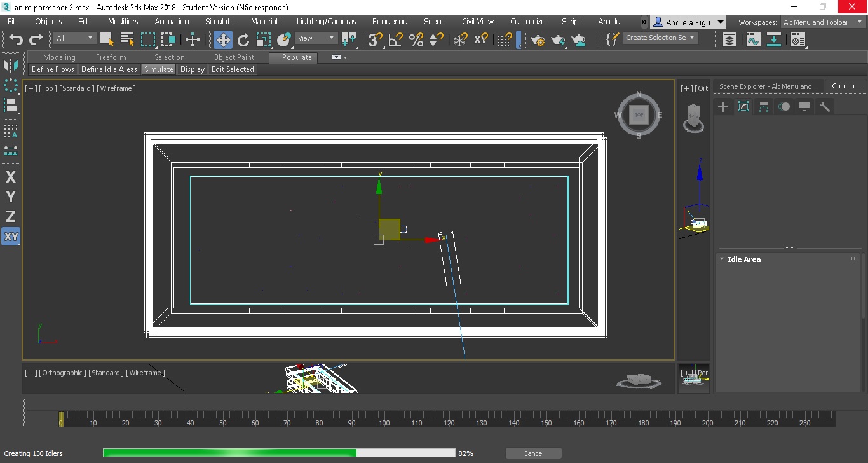Toggle the Spinner Snap arrows button

pyautogui.click(x=437, y=39)
